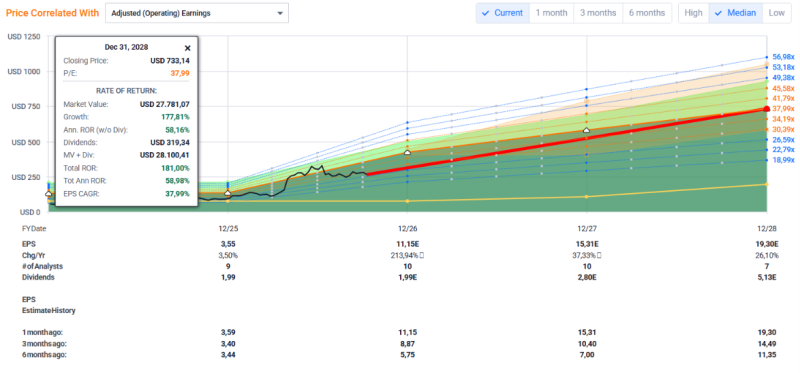Click the info icon next to 37,33%

click(x=599, y=255)
